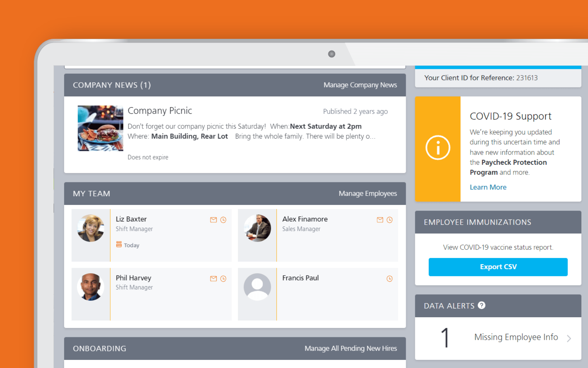Click the name Francis Paul
Viewport: 588px width, 368px height.
click(300, 278)
